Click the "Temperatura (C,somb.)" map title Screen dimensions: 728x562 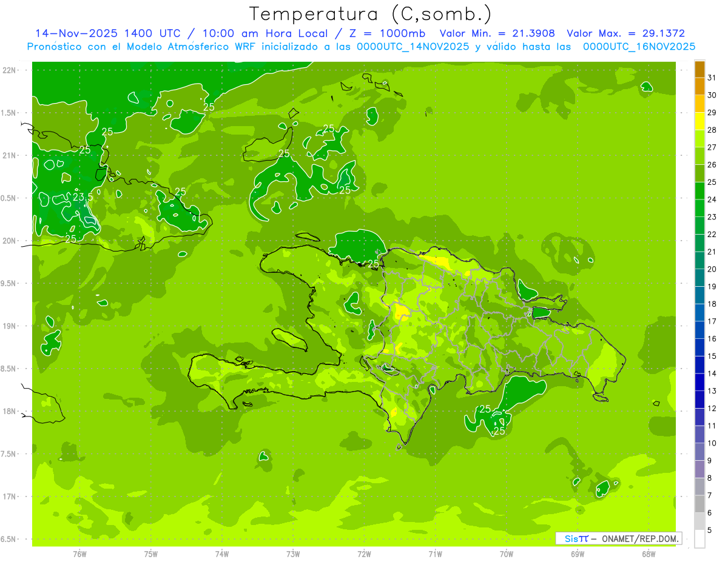pos(371,14)
